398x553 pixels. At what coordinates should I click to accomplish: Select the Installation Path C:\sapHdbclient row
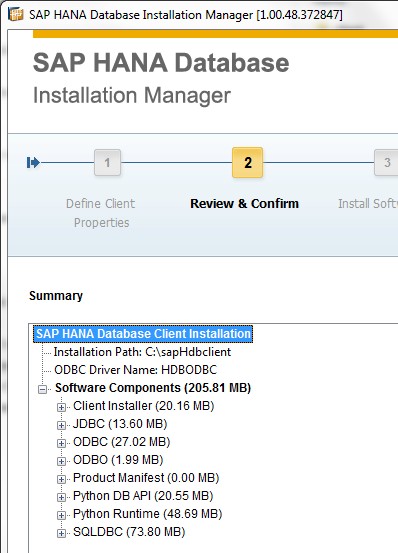click(x=142, y=352)
